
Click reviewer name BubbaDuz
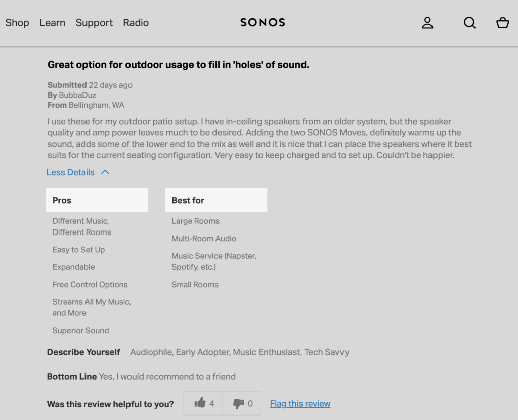(x=77, y=95)
